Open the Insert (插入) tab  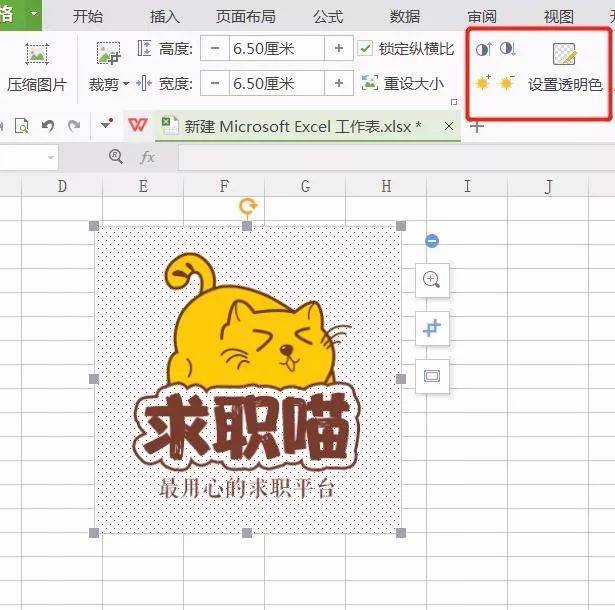(165, 16)
